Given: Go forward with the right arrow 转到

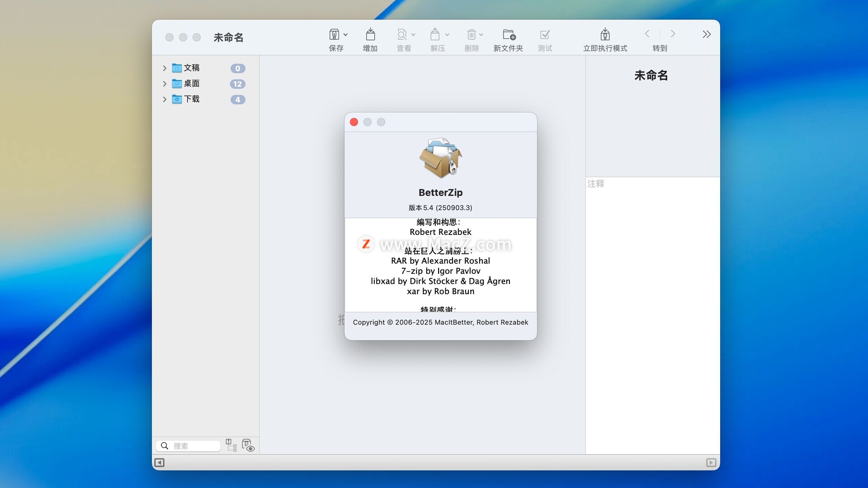Looking at the screenshot, I should coord(673,34).
